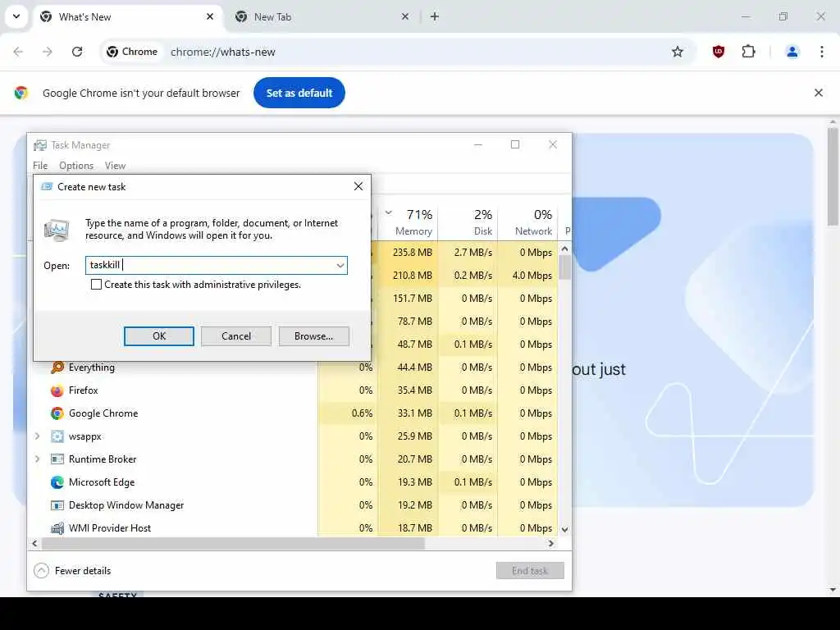Click the 2.7 MB/s disk cell
This screenshot has height=630, width=840.
click(x=468, y=253)
